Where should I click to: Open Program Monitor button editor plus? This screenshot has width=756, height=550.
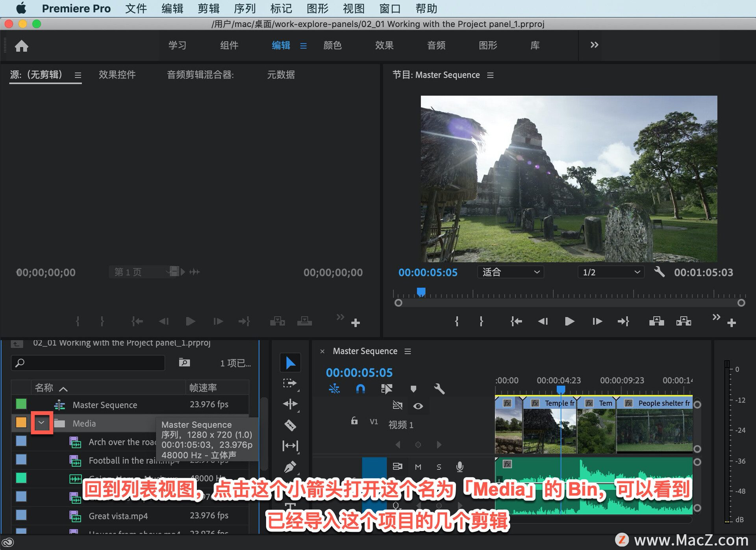[732, 323]
